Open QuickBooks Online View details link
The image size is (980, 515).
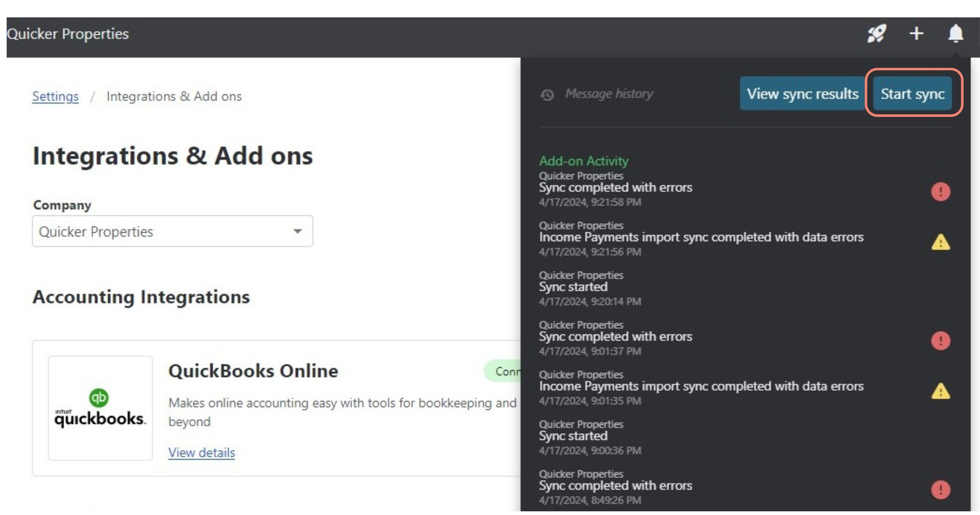pos(202,453)
